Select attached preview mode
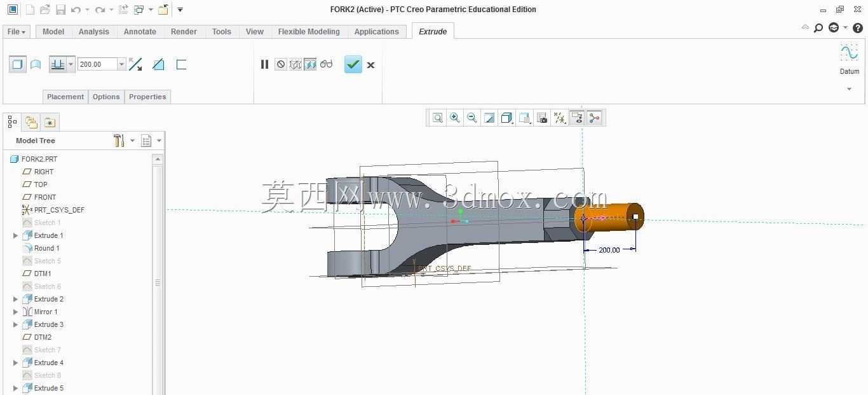Image resolution: width=868 pixels, height=395 pixels. [310, 64]
